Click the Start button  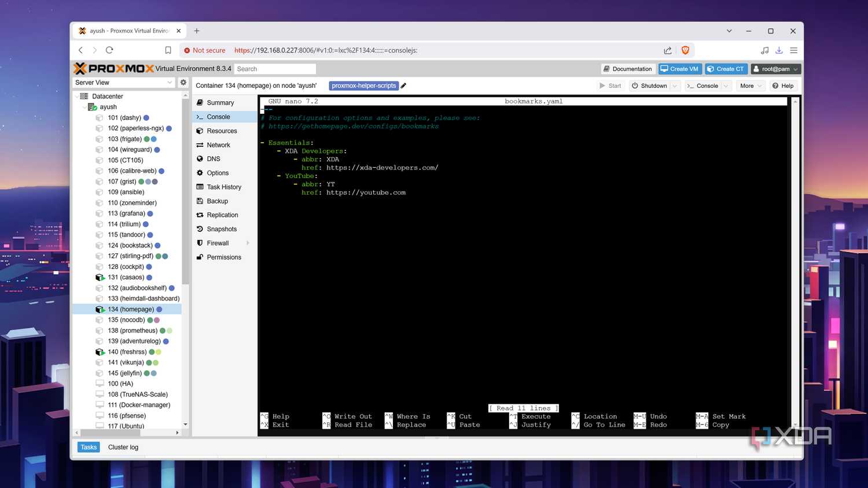610,86
